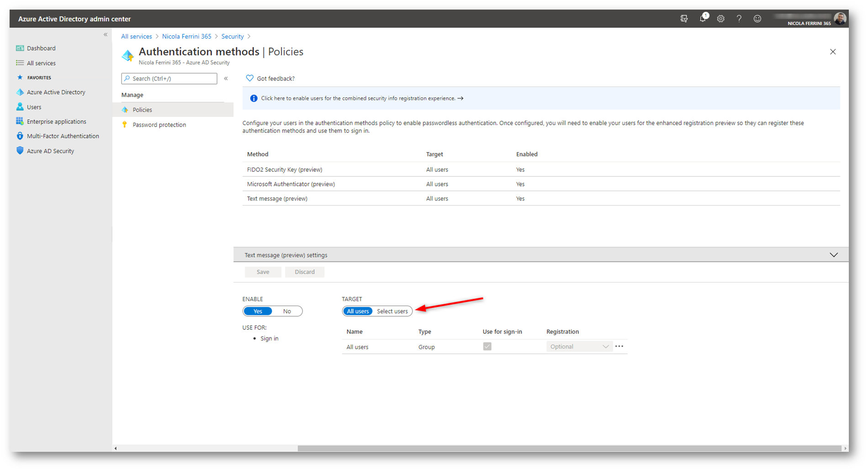868x471 pixels.
Task: Set Enable toggle to Yes
Action: 258,311
